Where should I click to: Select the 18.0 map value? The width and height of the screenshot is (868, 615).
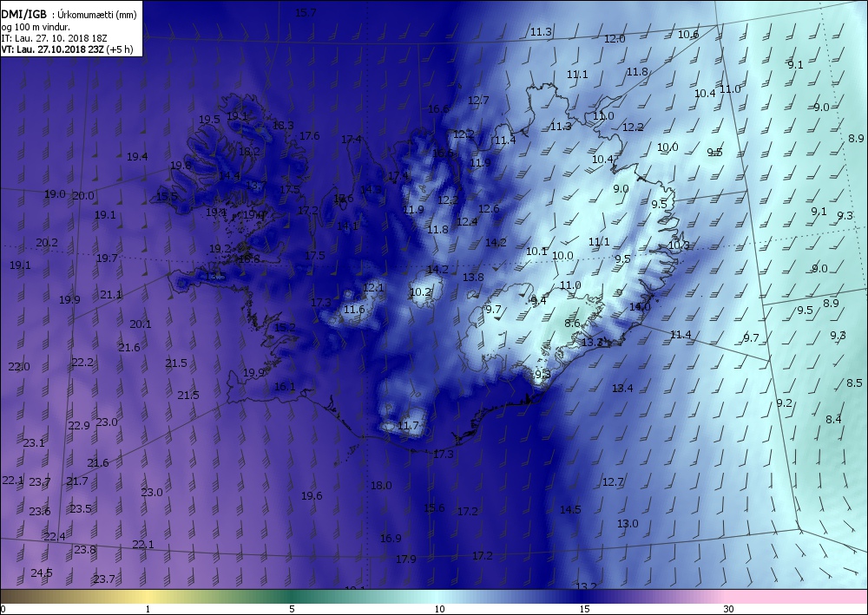(381, 486)
